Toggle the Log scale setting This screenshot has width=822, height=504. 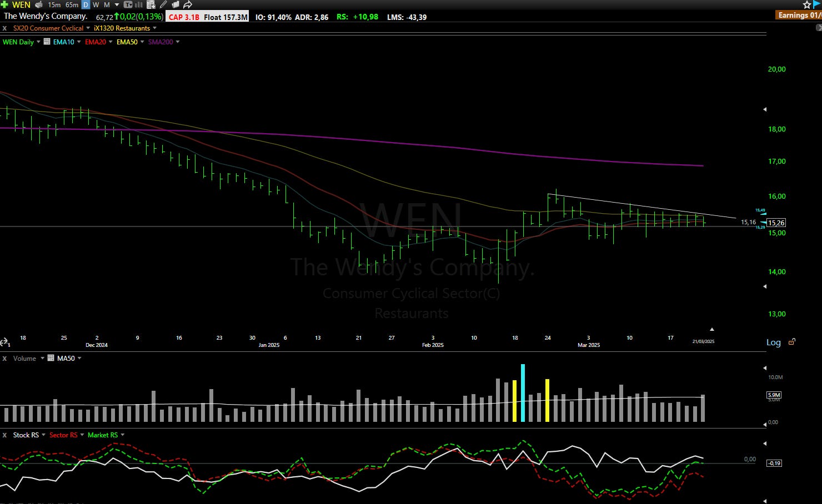pyautogui.click(x=774, y=342)
